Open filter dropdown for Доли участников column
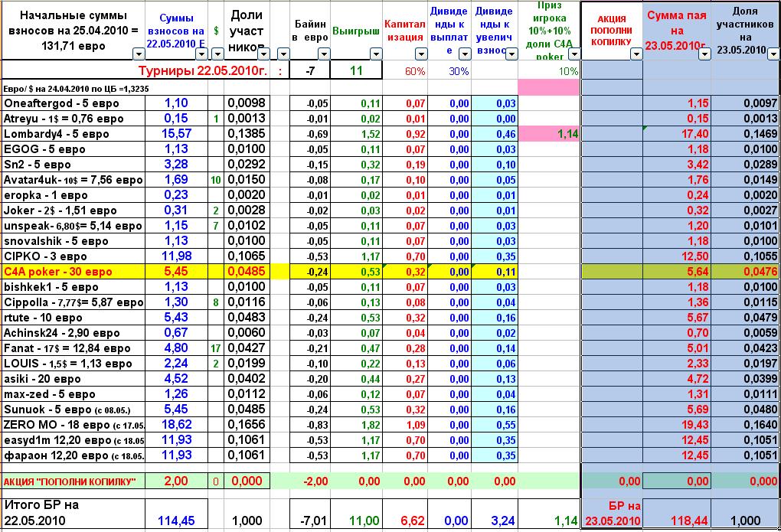 pos(264,54)
